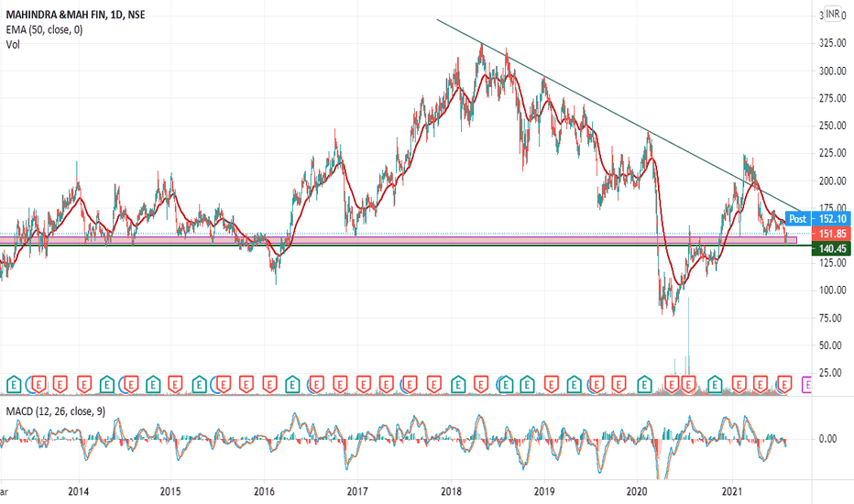Click the 225.00 price scale value

(x=833, y=153)
